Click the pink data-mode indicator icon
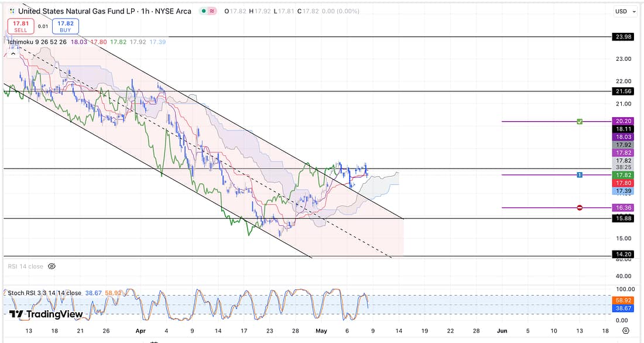The width and height of the screenshot is (644, 343). (211, 11)
